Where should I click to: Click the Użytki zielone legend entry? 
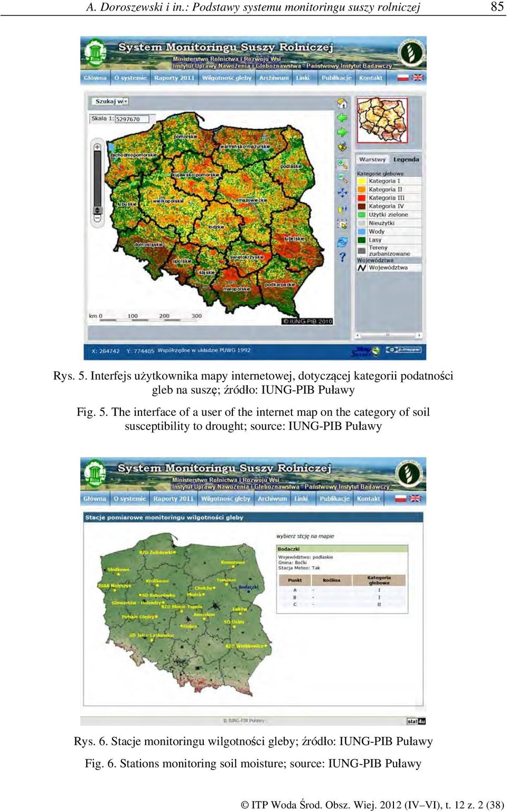coord(389,215)
